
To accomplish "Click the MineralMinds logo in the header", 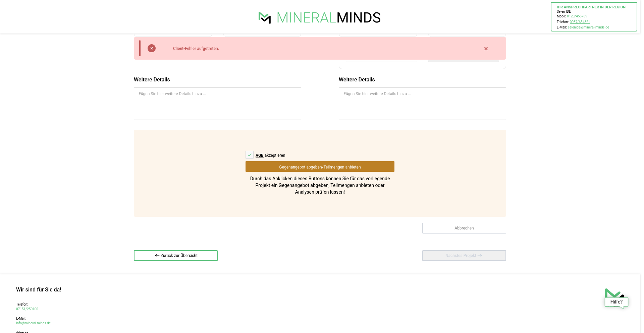I will (319, 18).
